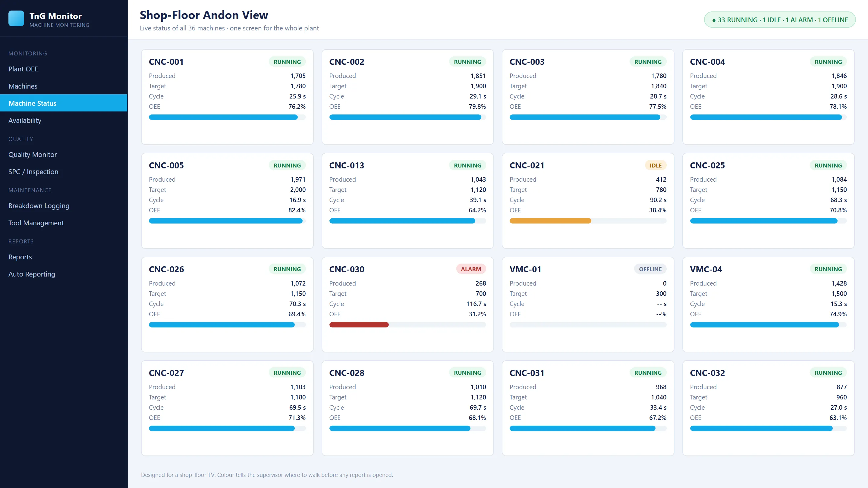
Task: Click RUNNING badge on CNC-002
Action: point(467,62)
